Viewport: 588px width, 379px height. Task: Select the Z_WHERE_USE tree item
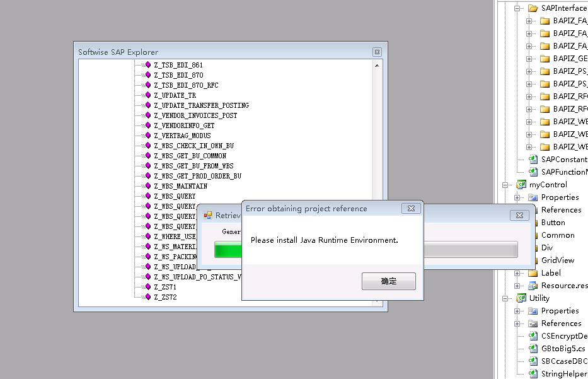click(x=175, y=236)
